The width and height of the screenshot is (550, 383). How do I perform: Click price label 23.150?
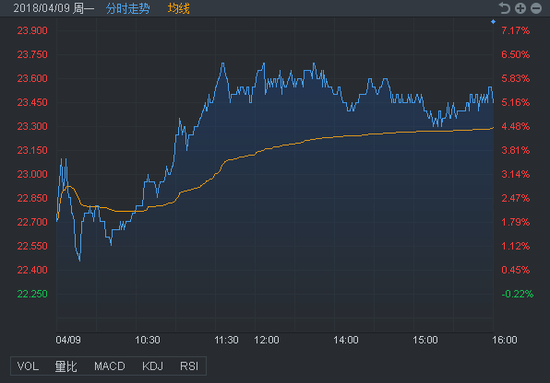click(32, 150)
